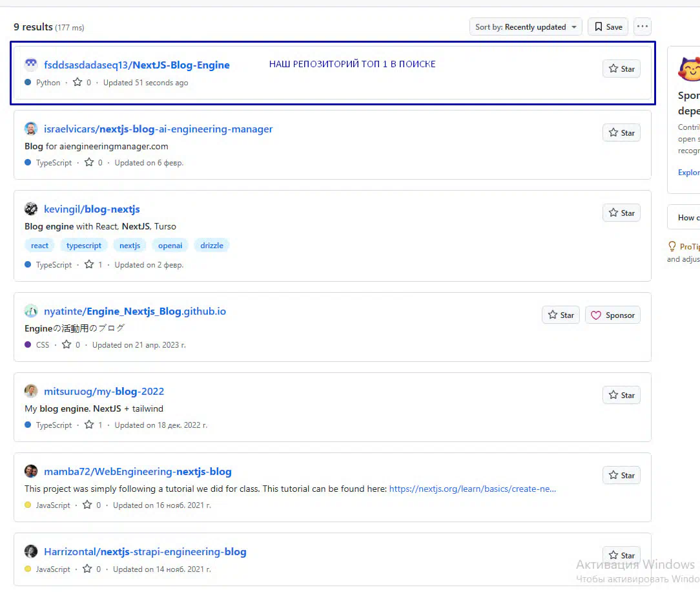Star the nyatinte Engine_Nextjs_Blog repository
This screenshot has height=592, width=700.
[561, 315]
